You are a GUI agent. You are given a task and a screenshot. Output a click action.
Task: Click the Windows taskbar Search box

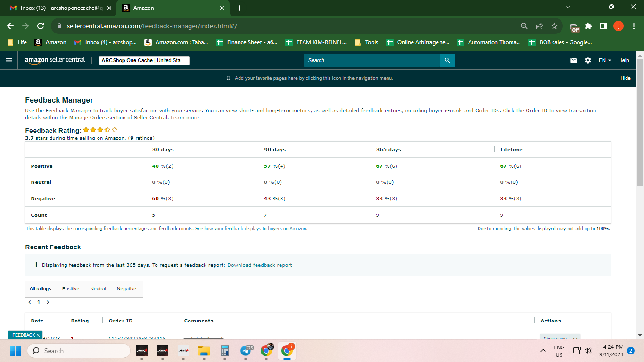point(78,351)
